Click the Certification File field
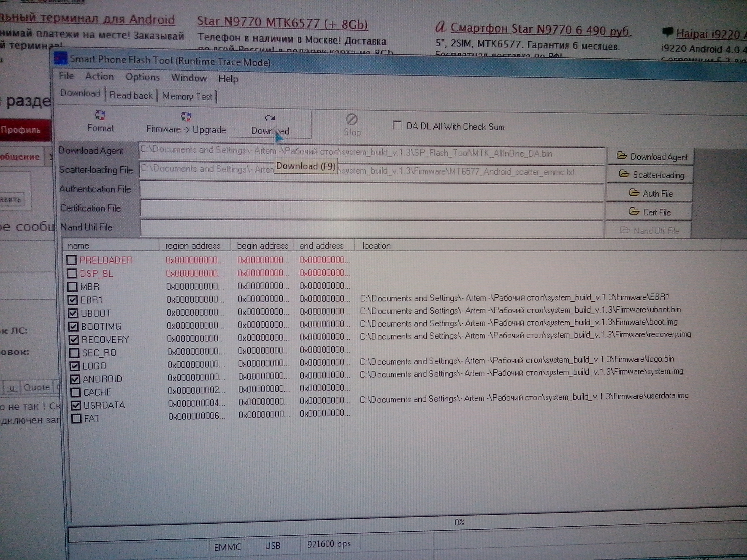The width and height of the screenshot is (747, 560). pyautogui.click(x=372, y=210)
